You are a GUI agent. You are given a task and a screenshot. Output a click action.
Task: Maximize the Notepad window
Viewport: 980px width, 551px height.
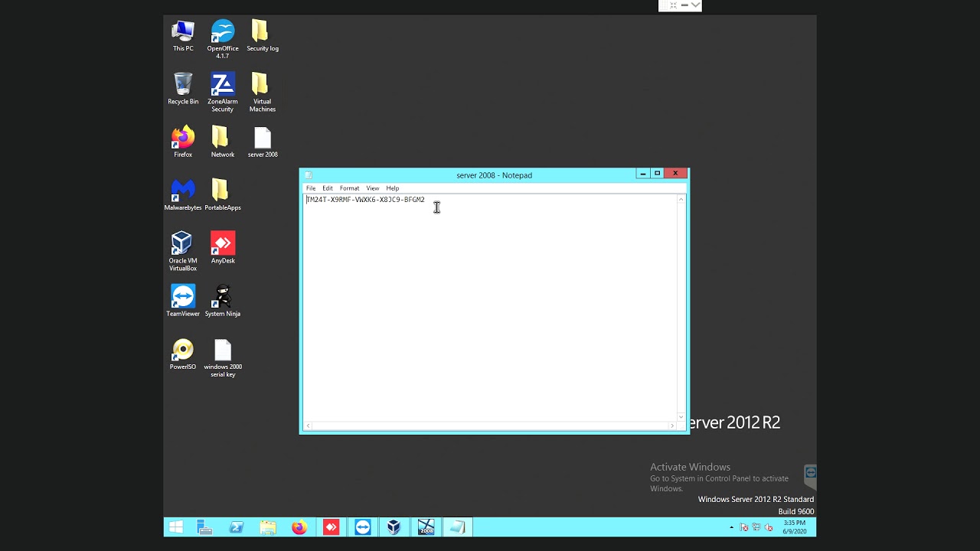(x=657, y=174)
